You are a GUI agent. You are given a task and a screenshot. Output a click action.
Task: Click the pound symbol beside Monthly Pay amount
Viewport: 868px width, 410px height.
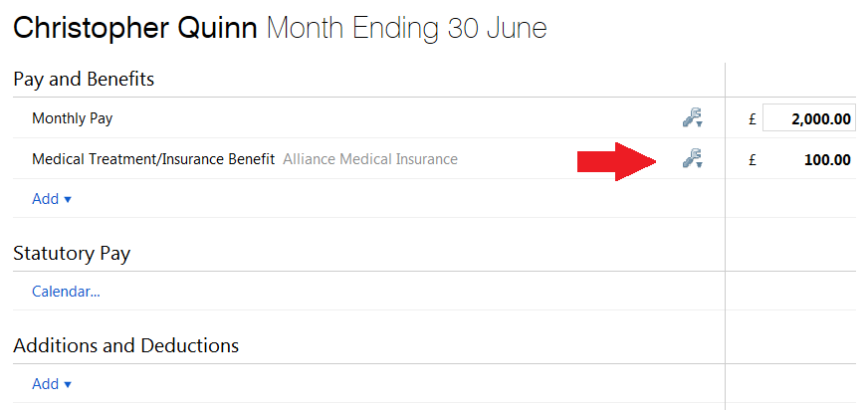point(752,119)
